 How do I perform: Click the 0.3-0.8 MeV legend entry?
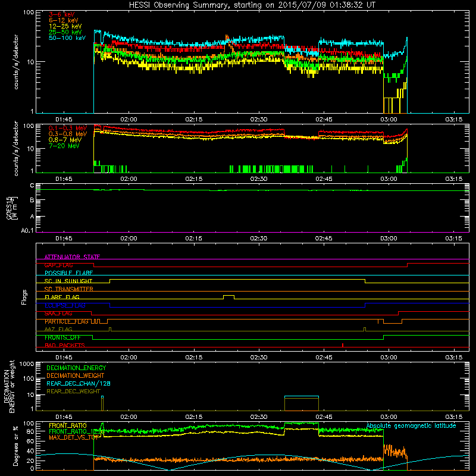[x=68, y=134]
